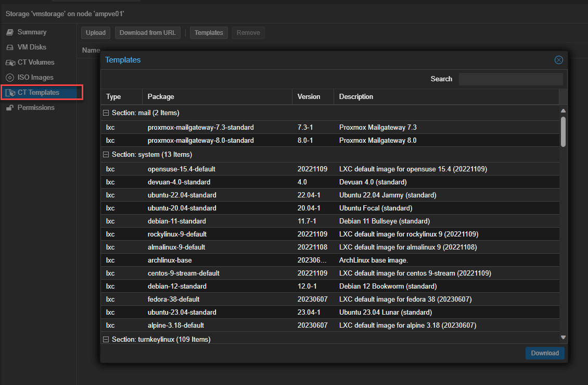This screenshot has width=588, height=385.
Task: Open ISO Images using its disc icon
Action: (10, 77)
